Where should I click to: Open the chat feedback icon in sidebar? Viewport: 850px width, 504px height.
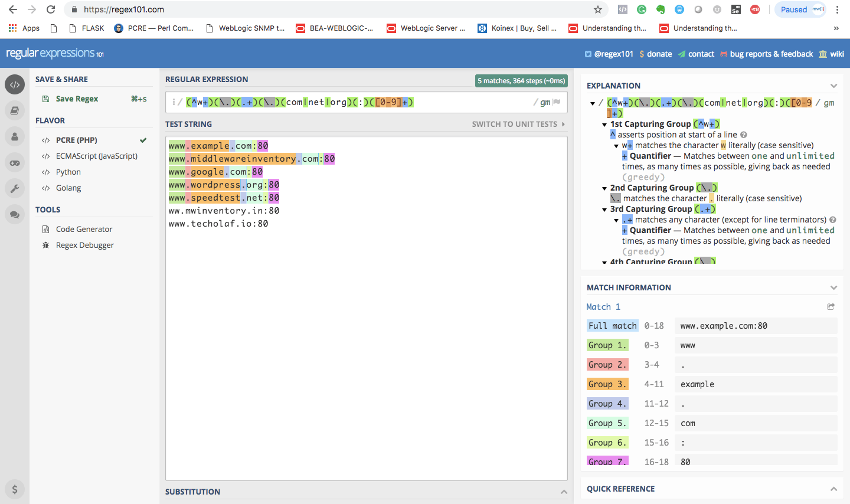pyautogui.click(x=15, y=214)
